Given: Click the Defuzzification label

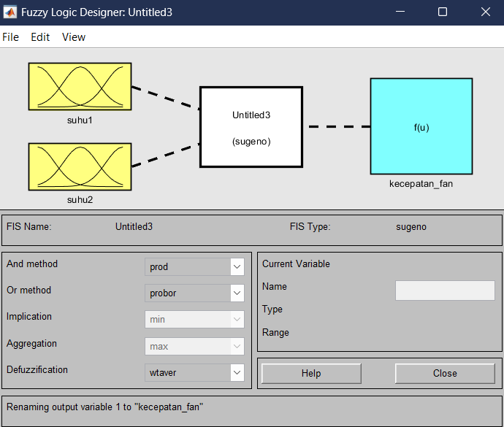Looking at the screenshot, I should coord(37,370).
